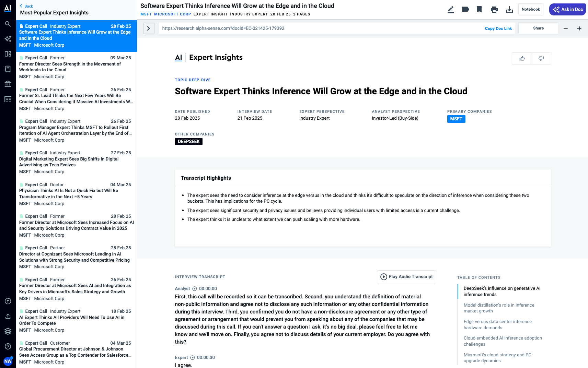The width and height of the screenshot is (588, 368).
Task: Open Former Director Sees AI and Integration item
Action: pos(77,289)
